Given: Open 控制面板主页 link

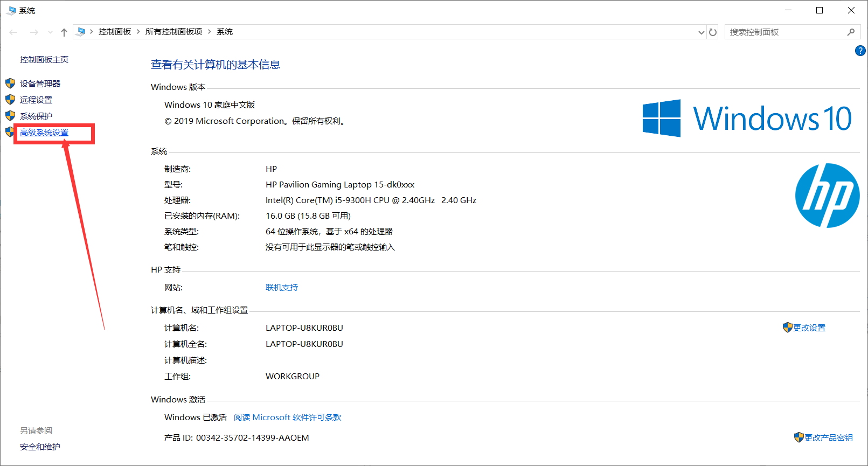Looking at the screenshot, I should click(44, 60).
